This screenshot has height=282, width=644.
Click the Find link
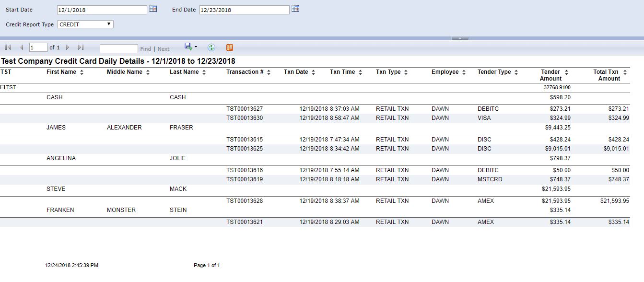[146, 49]
